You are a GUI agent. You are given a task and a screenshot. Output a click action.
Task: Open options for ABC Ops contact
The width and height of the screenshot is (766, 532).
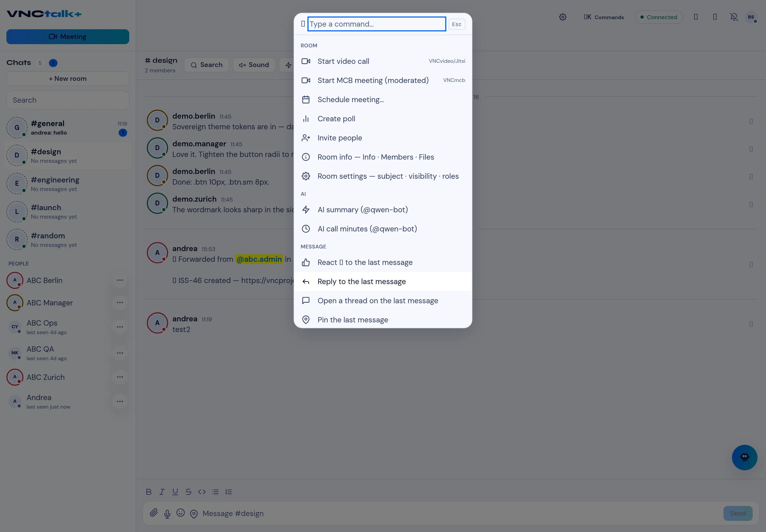(x=120, y=327)
